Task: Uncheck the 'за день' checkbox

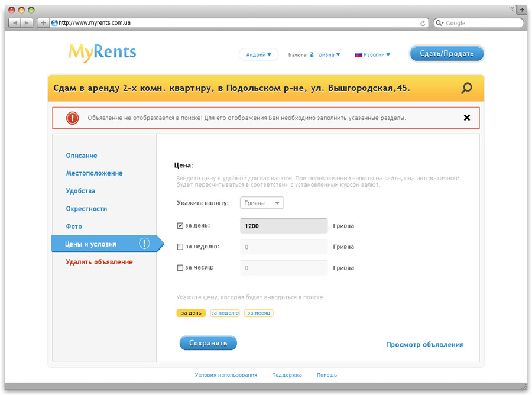Action: tap(180, 226)
